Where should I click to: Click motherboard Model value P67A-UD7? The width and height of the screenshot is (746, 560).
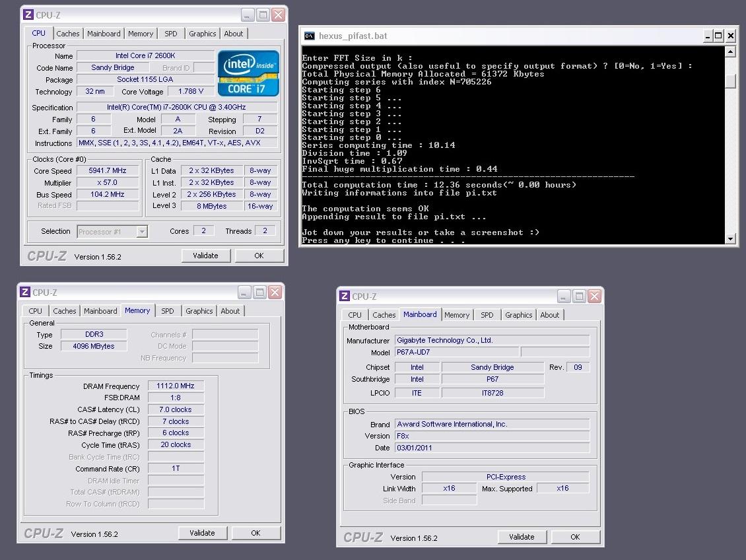[x=457, y=352]
